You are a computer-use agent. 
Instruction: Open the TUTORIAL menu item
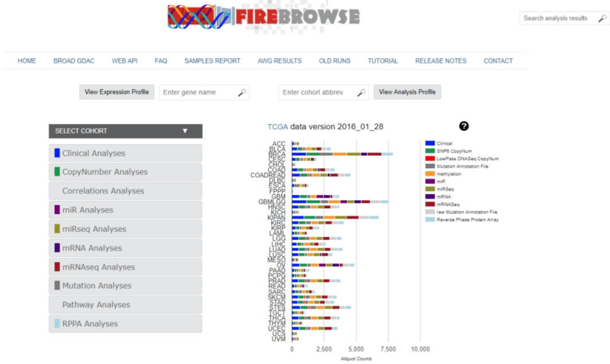[383, 61]
